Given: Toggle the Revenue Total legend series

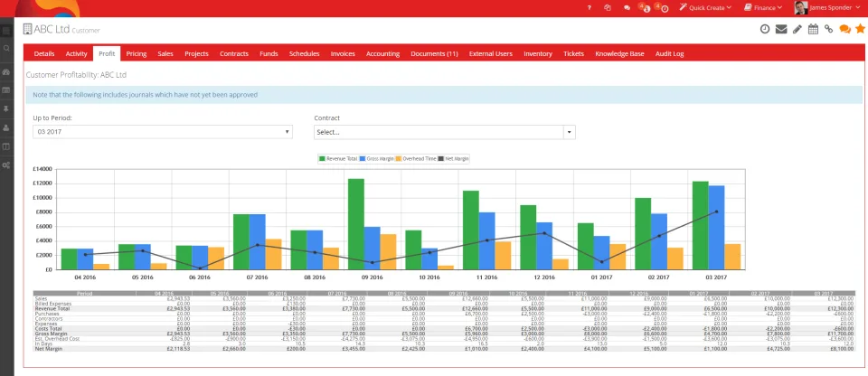Looking at the screenshot, I should pyautogui.click(x=337, y=158).
